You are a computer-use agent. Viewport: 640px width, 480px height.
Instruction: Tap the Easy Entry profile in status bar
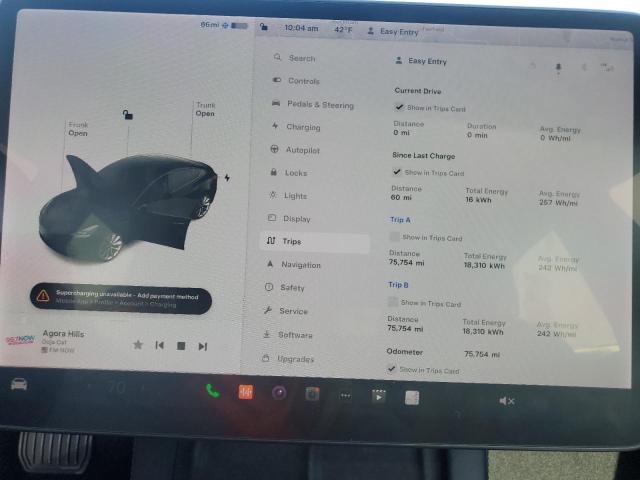(393, 31)
